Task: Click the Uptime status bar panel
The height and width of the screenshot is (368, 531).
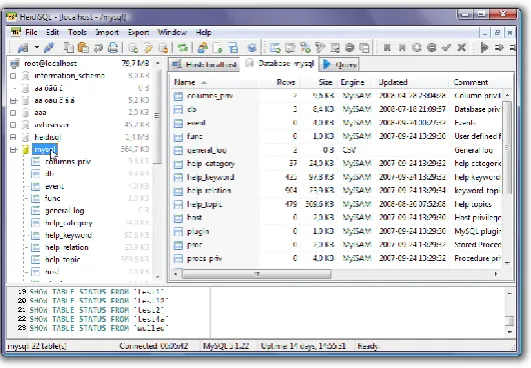Action: 303,346
